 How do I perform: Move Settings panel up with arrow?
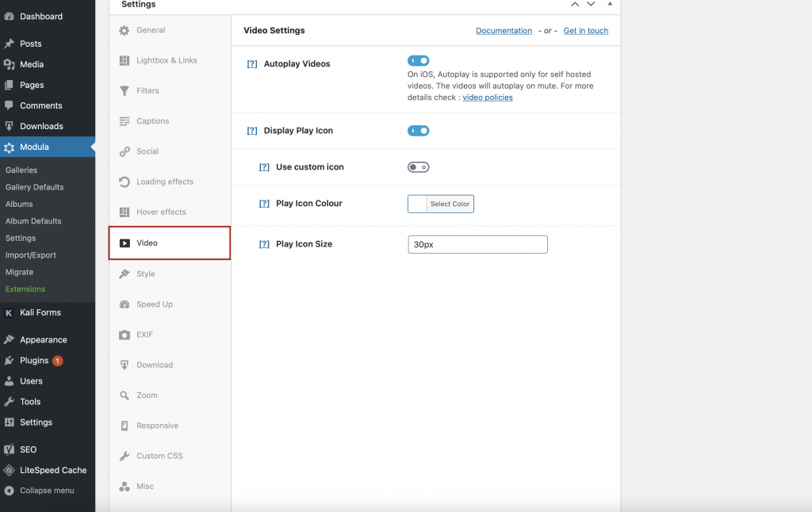(575, 4)
